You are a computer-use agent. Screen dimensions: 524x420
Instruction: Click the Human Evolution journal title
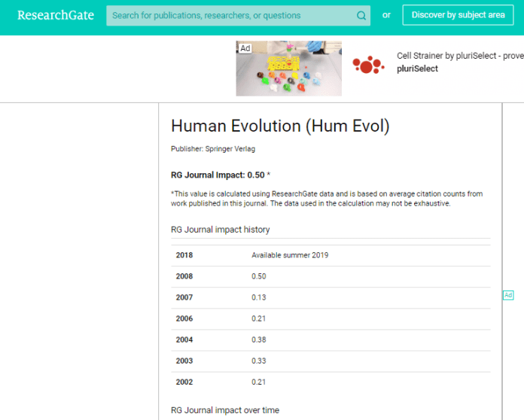pyautogui.click(x=280, y=126)
